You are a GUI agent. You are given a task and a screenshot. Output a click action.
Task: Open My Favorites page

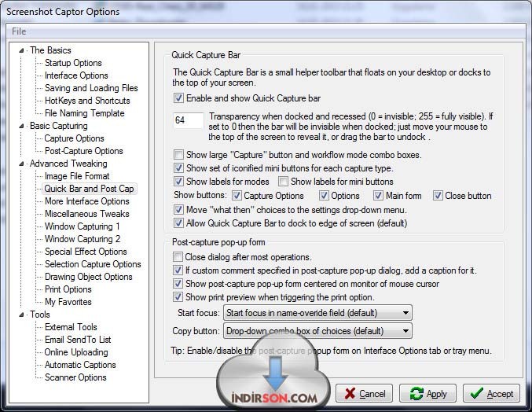[68, 302]
